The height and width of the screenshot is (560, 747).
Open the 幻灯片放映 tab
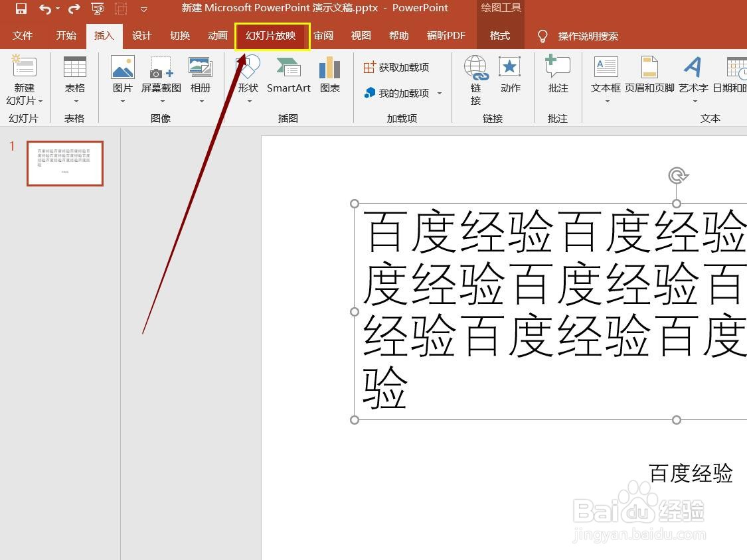pos(271,36)
